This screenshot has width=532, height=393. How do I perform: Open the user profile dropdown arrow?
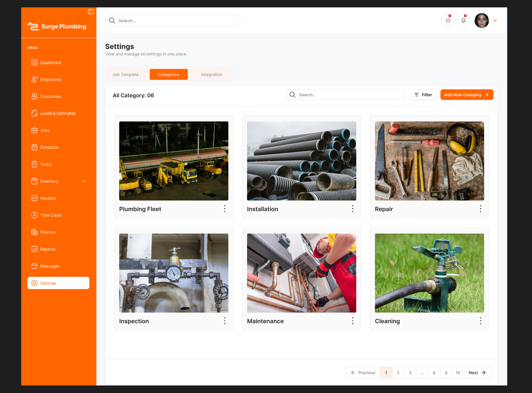pyautogui.click(x=495, y=21)
